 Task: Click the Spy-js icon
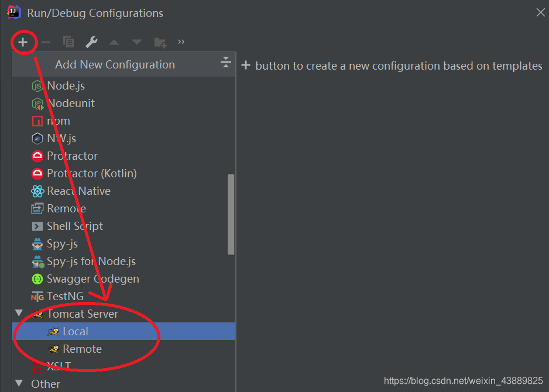click(x=37, y=244)
